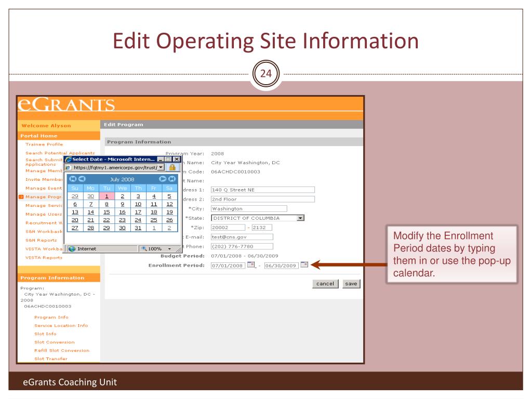532x399 pixels.
Task: Click the Address 2 field 2nd Floor
Action: (262, 199)
